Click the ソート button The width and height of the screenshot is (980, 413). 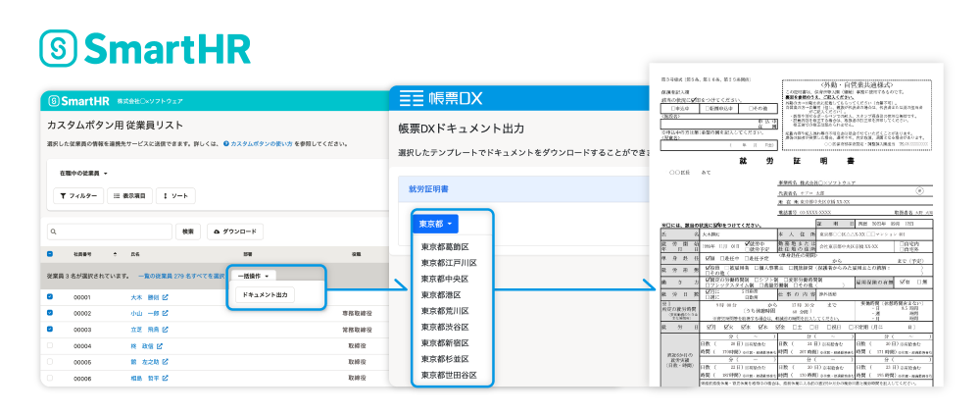175,196
